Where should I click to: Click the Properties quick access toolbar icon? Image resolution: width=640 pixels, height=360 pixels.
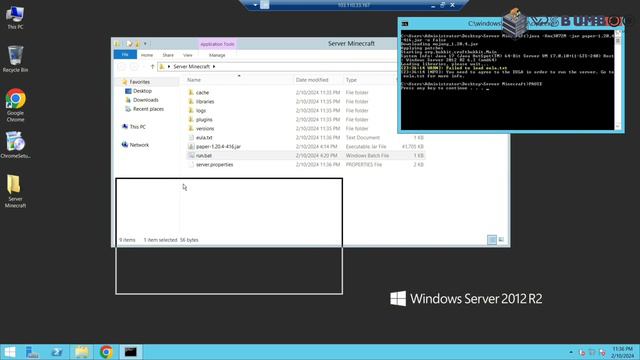(129, 44)
